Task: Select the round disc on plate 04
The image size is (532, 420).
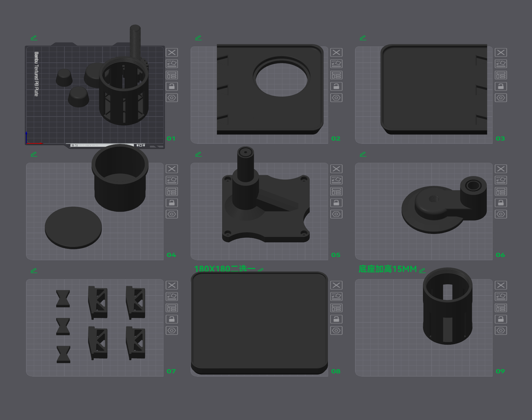Action: pyautogui.click(x=73, y=227)
